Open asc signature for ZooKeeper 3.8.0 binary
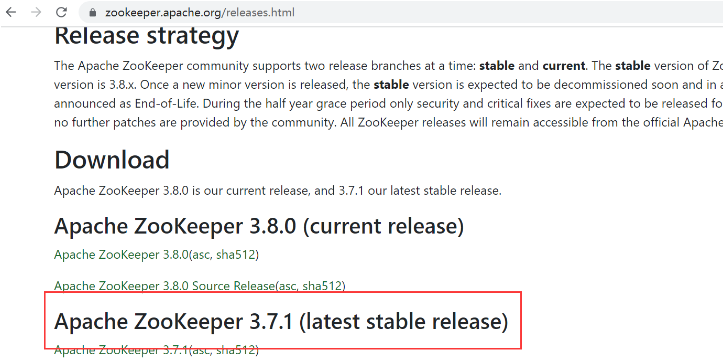Screen dimensions: 723x364 coord(201,255)
